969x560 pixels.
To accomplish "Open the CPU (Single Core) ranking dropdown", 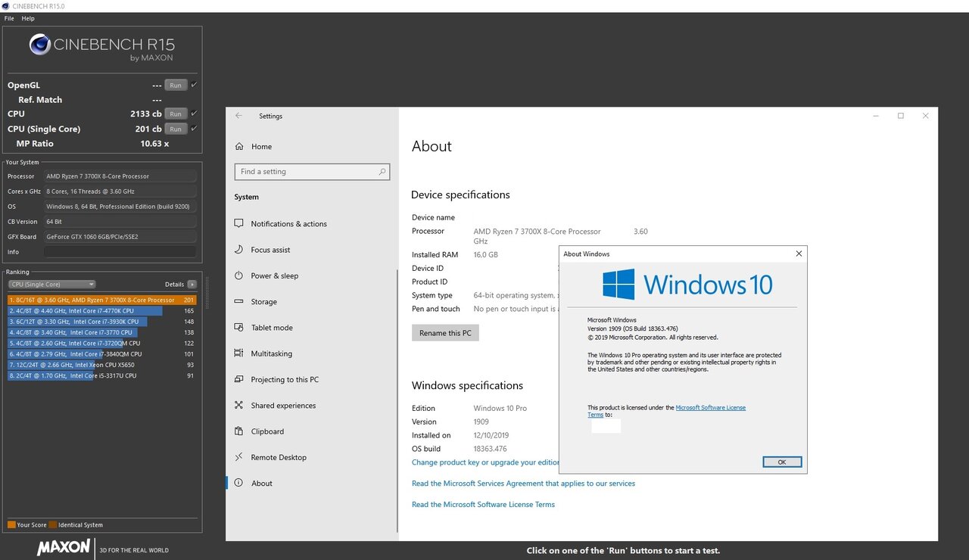I will pos(51,285).
